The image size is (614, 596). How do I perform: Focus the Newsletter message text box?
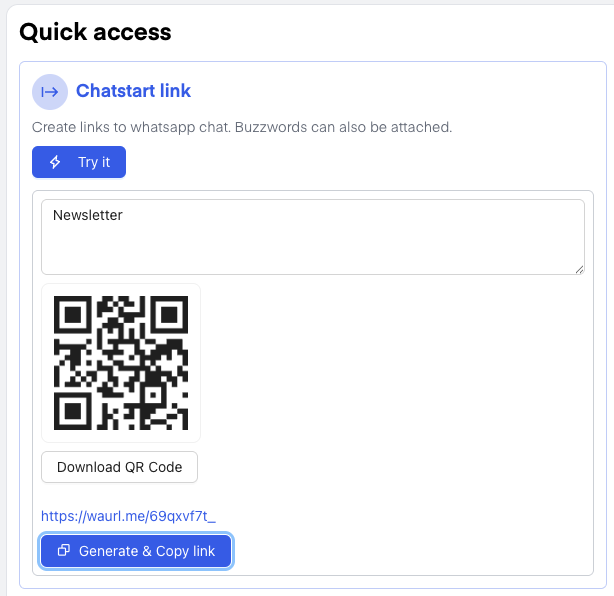tap(312, 236)
